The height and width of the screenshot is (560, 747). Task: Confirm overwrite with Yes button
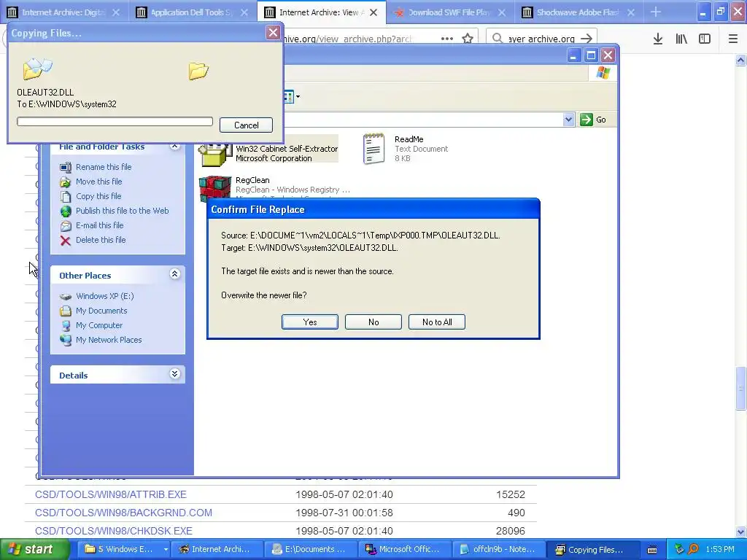[x=309, y=322]
